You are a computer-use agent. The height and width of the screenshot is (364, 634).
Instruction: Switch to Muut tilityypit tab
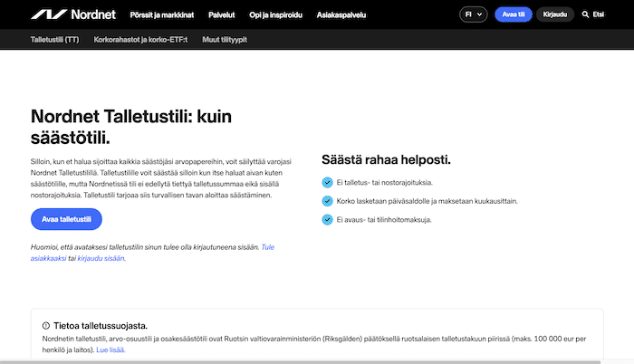(x=225, y=40)
